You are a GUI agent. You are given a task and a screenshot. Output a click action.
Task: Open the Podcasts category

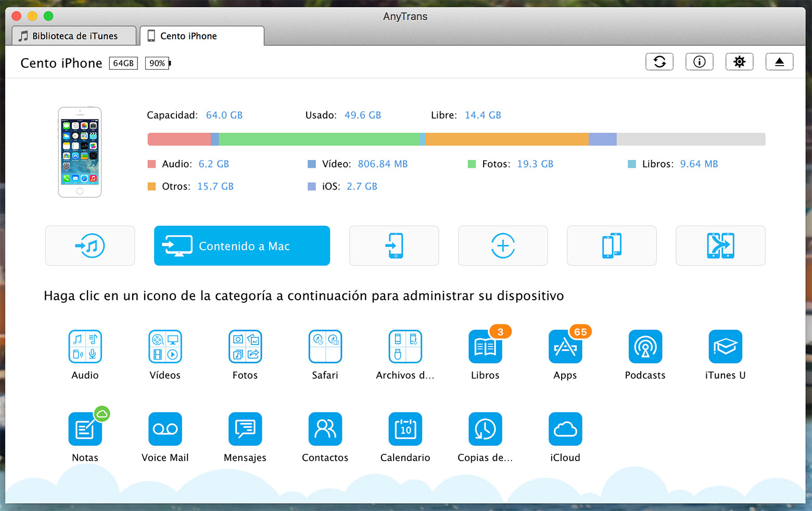click(x=645, y=347)
